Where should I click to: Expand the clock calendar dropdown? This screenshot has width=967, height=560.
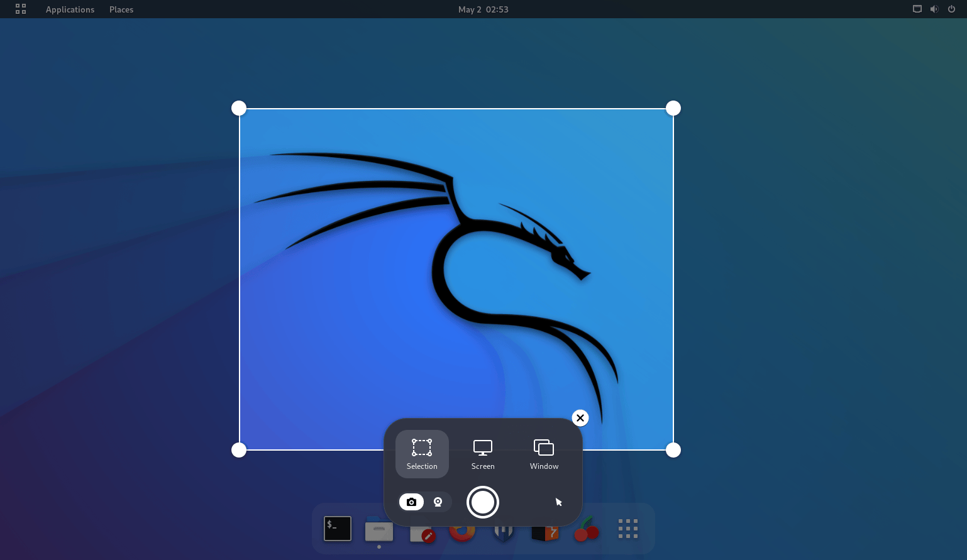tap(483, 9)
